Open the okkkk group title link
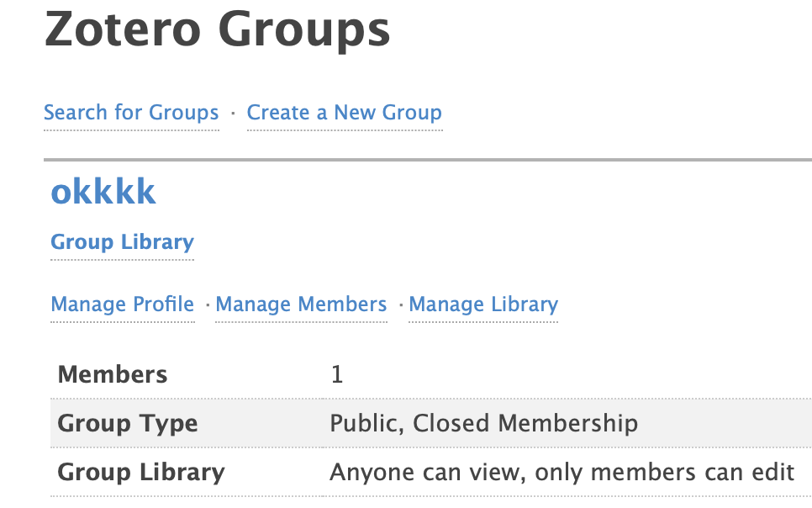The height and width of the screenshot is (508, 812). [x=103, y=192]
